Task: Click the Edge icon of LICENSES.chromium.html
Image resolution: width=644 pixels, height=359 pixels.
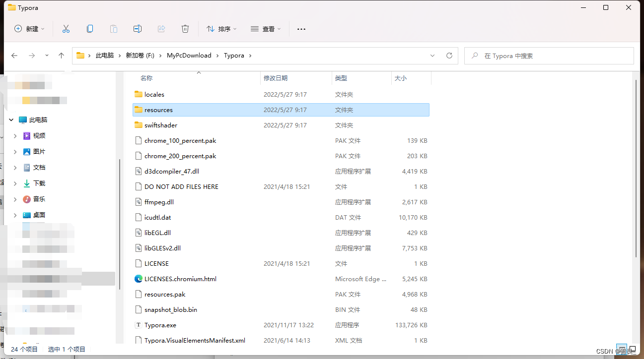Action: (139, 279)
